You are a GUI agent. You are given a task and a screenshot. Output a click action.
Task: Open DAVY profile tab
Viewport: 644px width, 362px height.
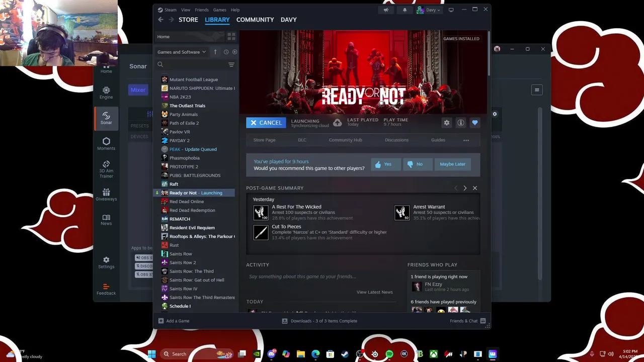289,20
